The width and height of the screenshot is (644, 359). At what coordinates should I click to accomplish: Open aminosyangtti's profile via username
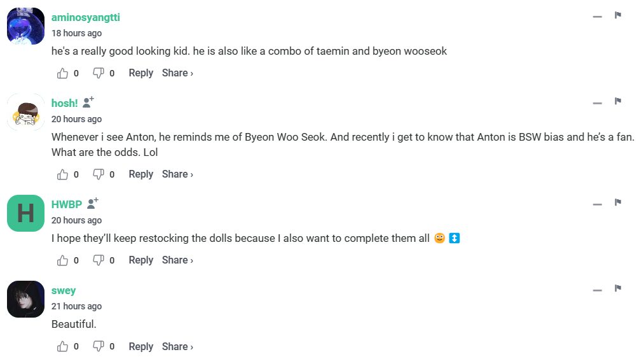pos(85,18)
